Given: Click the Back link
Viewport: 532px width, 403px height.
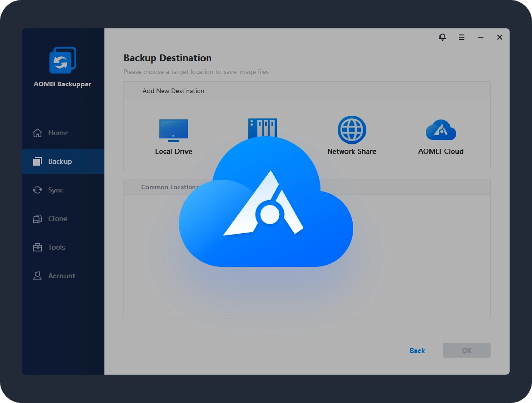Looking at the screenshot, I should pos(417,350).
